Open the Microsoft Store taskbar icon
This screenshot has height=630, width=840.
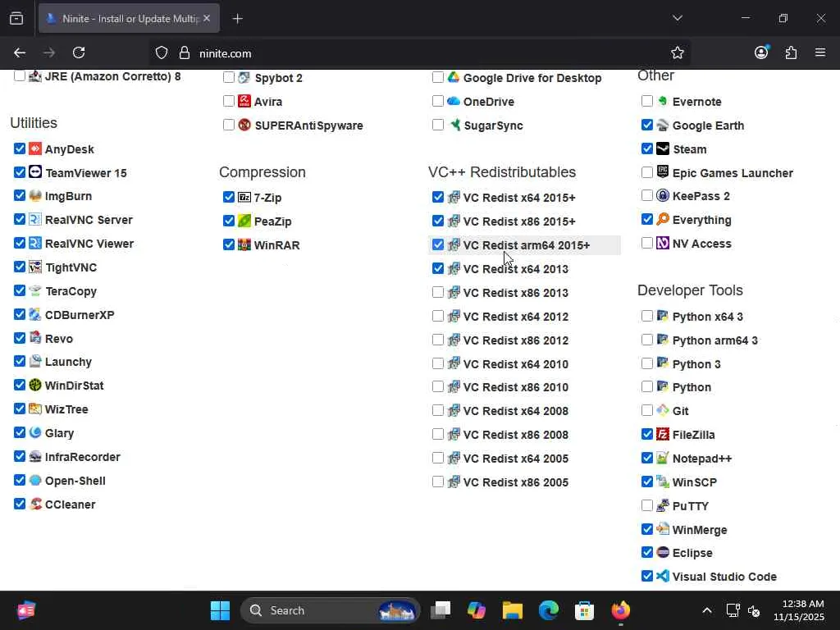(584, 610)
